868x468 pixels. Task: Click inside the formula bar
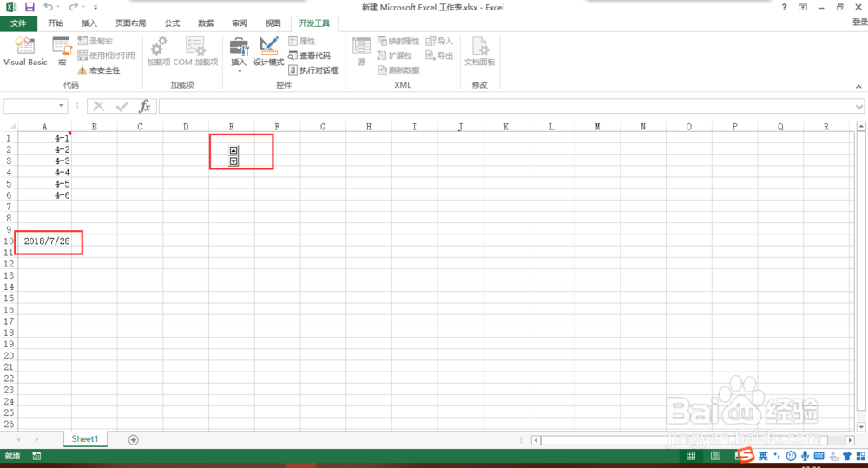pyautogui.click(x=506, y=106)
